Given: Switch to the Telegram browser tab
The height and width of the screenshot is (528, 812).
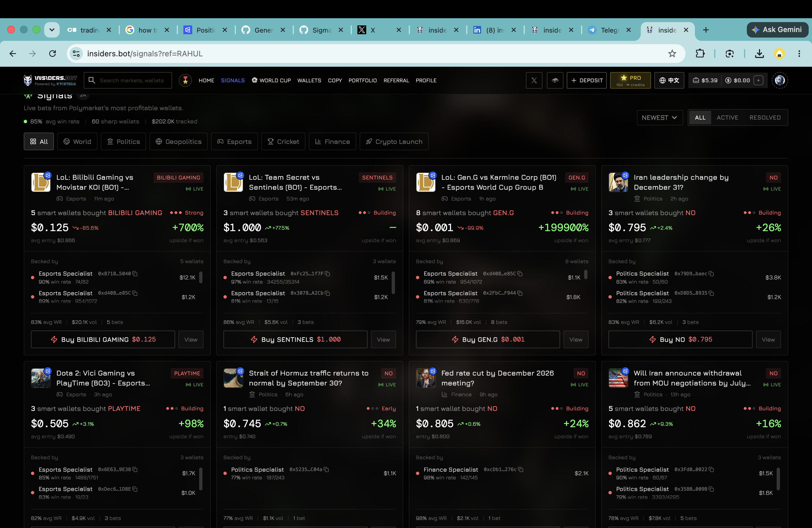Looking at the screenshot, I should tap(609, 30).
